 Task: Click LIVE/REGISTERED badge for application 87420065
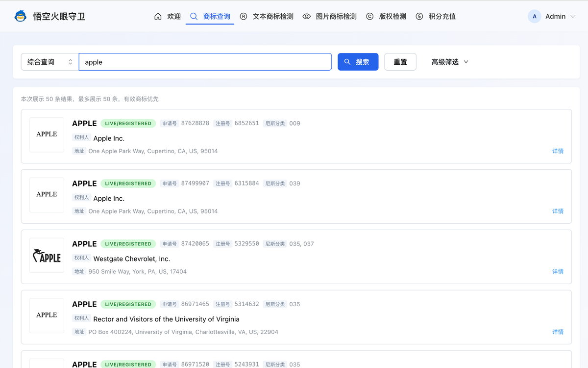[x=128, y=244]
